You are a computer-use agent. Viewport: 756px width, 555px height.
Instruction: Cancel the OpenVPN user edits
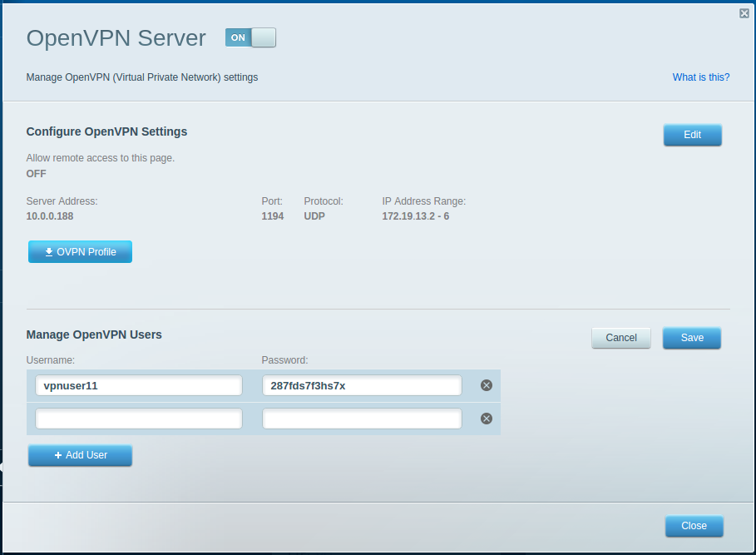(620, 338)
